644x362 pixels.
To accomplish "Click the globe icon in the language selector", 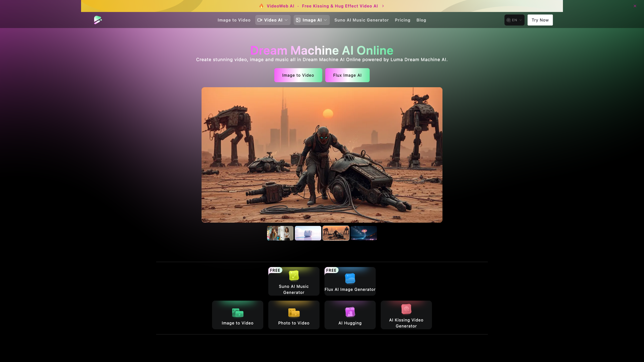I will click(x=508, y=20).
